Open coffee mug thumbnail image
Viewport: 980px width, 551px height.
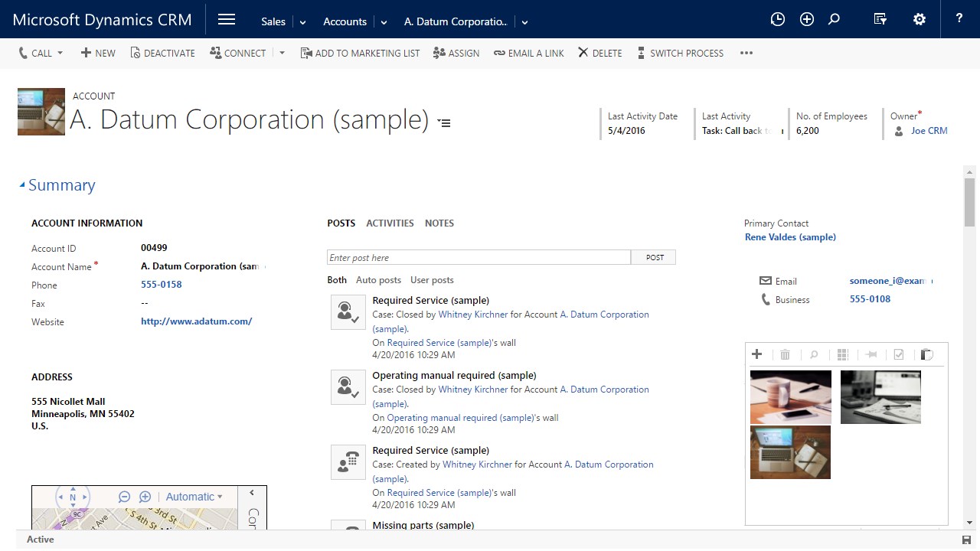tap(791, 397)
